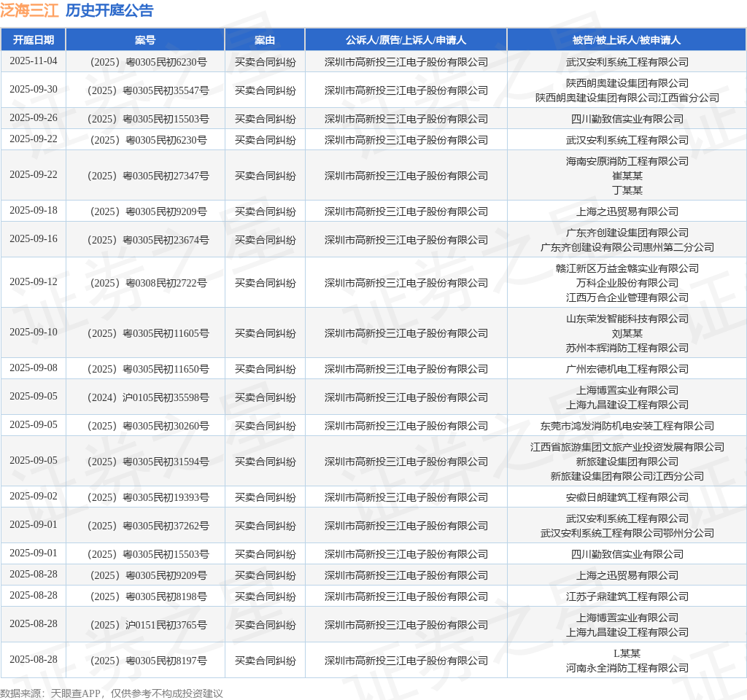This screenshot has width=747, height=700.
Task: Click the 泛海三江 title text
Action: (x=29, y=10)
